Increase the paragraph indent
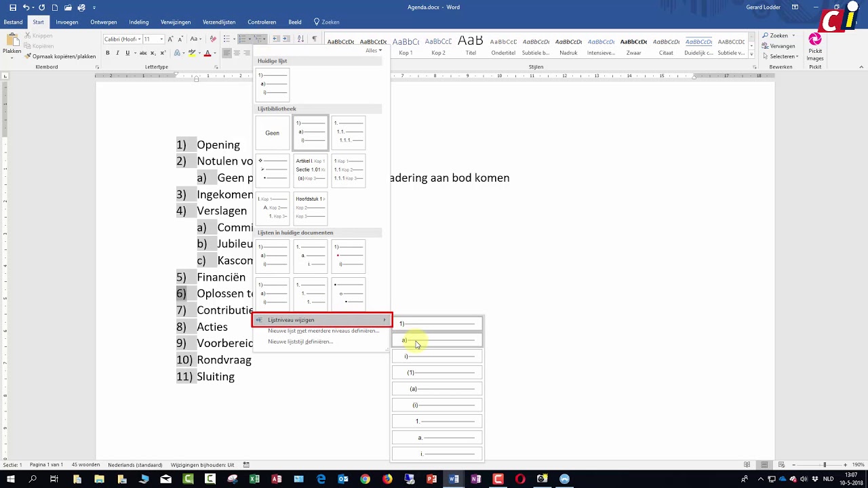 click(286, 39)
